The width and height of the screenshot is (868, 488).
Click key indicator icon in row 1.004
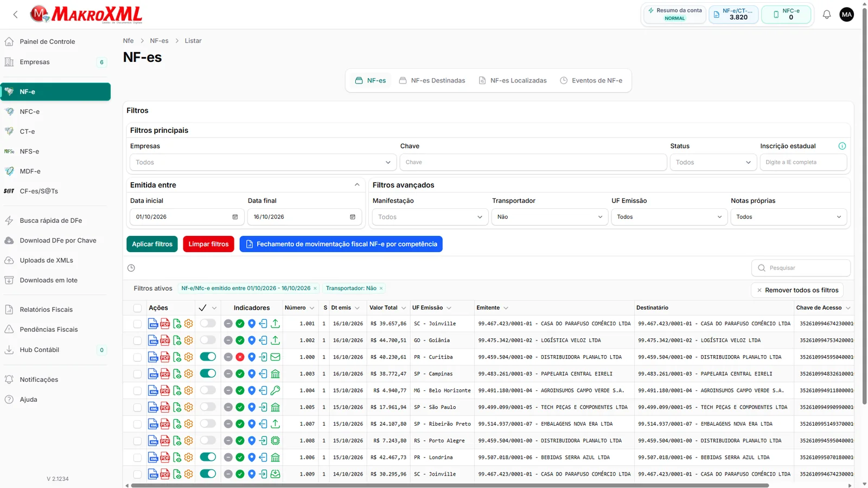point(276,390)
